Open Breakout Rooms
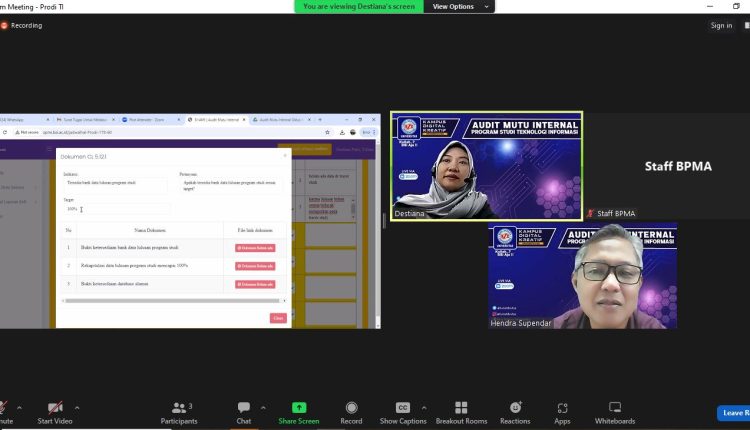 [461, 413]
